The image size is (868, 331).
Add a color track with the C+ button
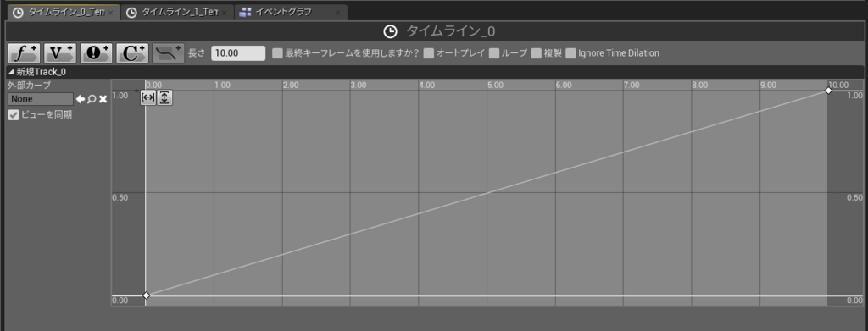[132, 53]
